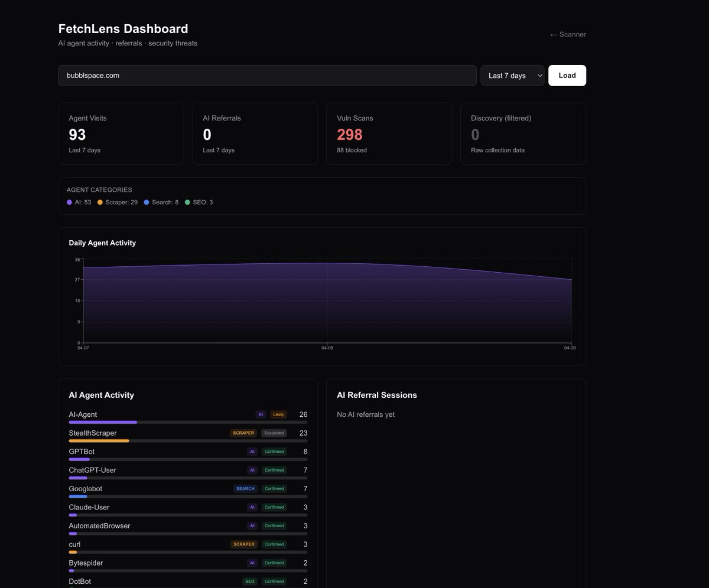This screenshot has height=588, width=709.
Task: Click the SEO badge on DotBot row
Action: (250, 582)
